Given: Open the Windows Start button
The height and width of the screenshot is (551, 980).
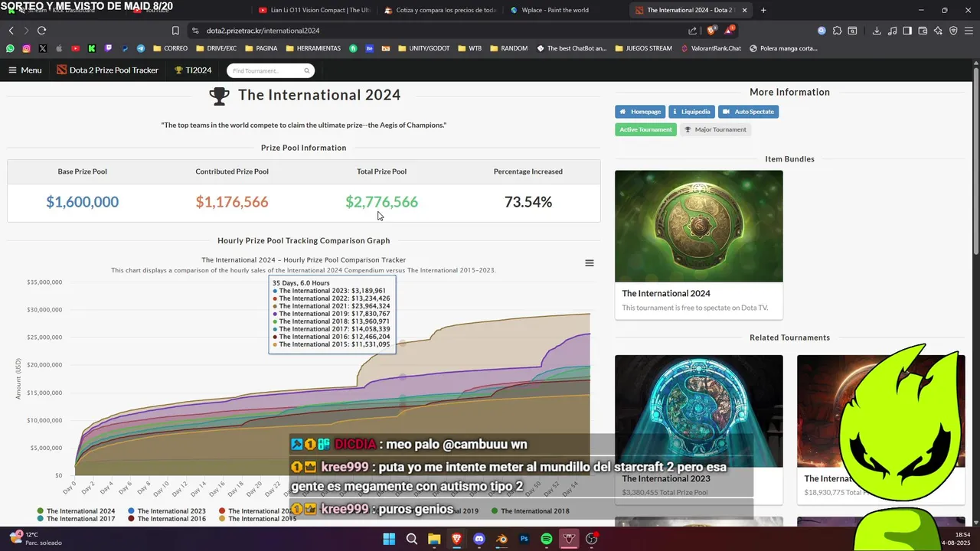Looking at the screenshot, I should (x=389, y=539).
